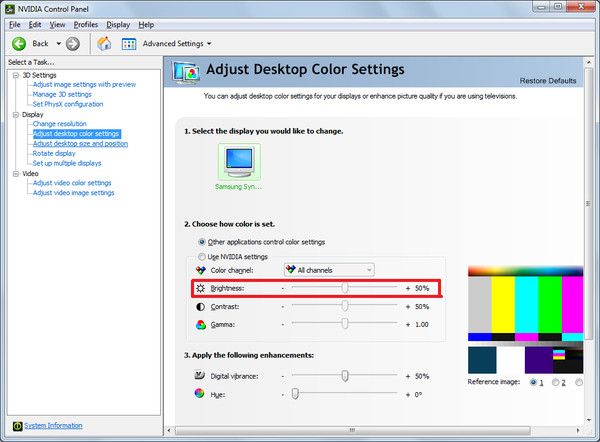Select Adjust desktop color settings
The height and width of the screenshot is (442, 600).
[x=77, y=134]
